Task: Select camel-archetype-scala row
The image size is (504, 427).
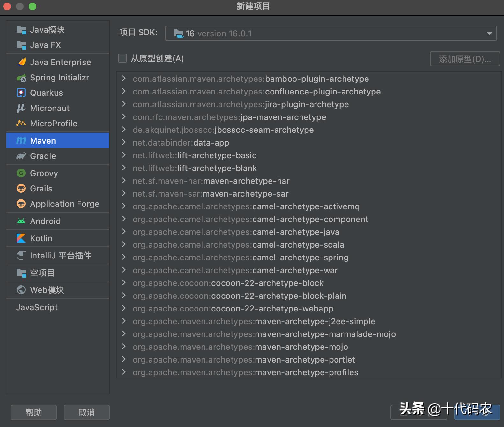Action: 309,245
